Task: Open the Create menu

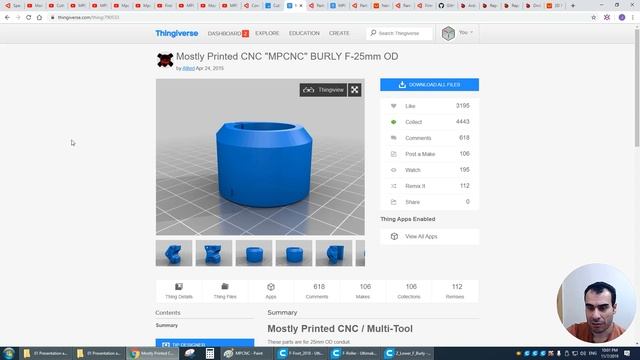Action: [x=339, y=33]
